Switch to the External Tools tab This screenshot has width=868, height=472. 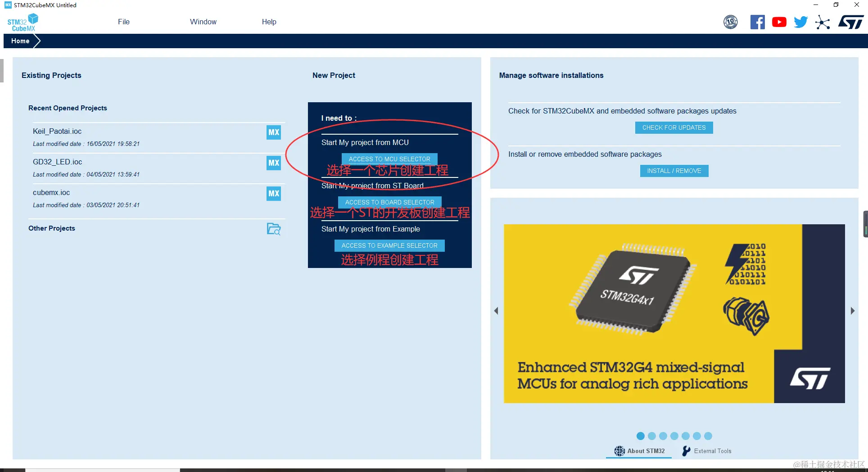tap(707, 451)
